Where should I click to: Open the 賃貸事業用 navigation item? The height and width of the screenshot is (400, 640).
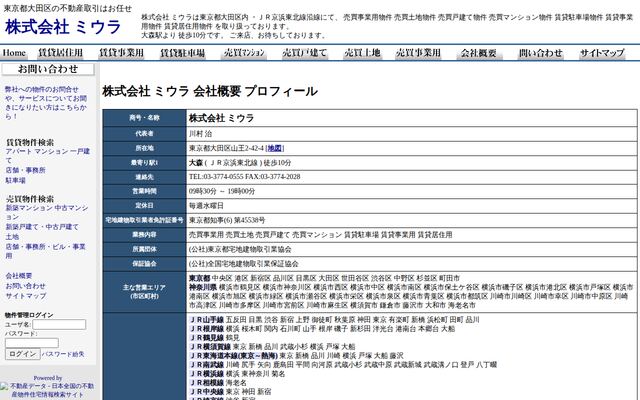(121, 53)
